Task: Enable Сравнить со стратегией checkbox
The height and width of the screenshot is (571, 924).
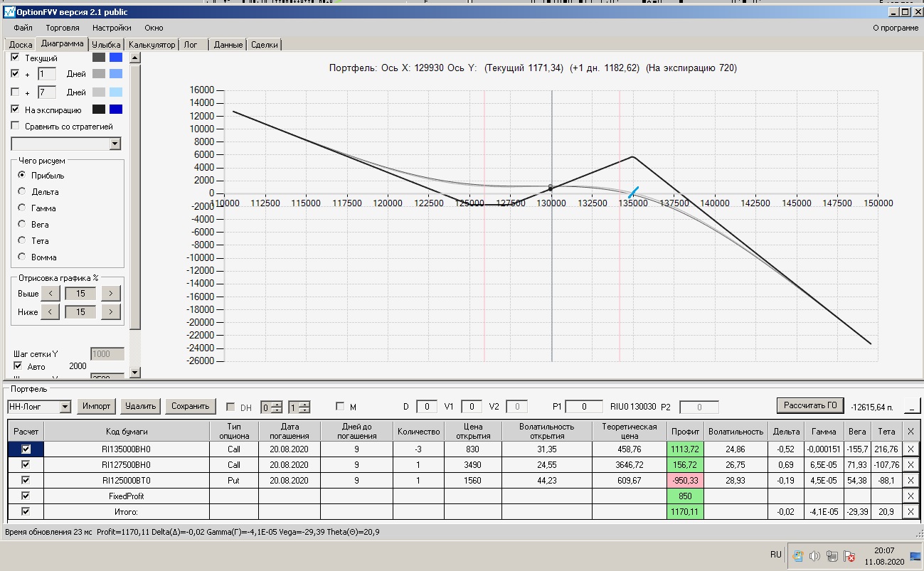Action: point(16,127)
